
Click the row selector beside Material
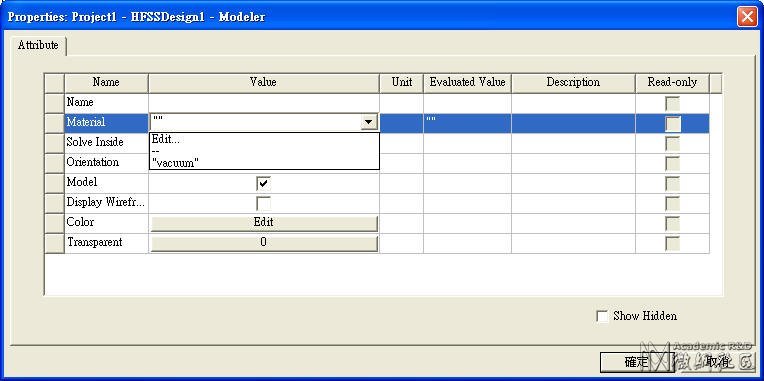click(x=55, y=123)
